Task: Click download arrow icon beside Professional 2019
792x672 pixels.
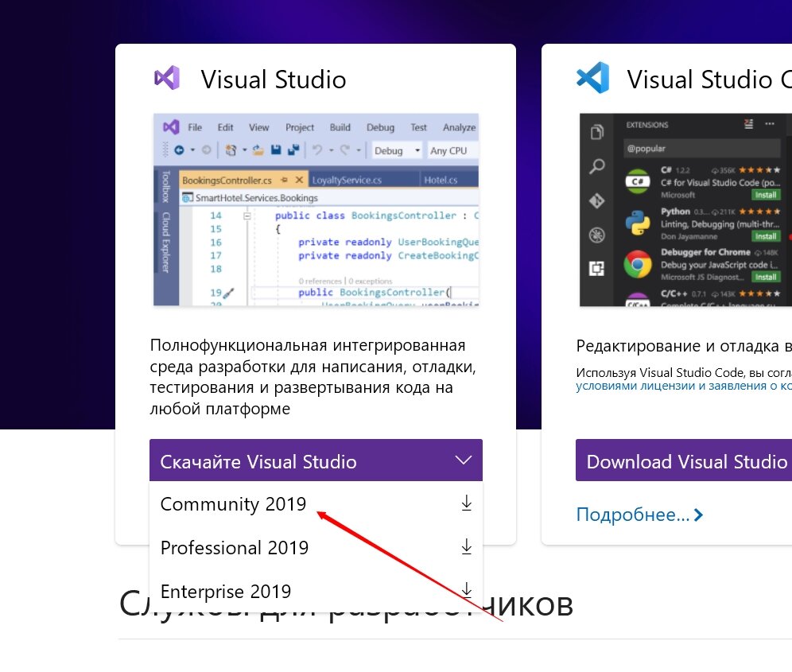Action: (466, 546)
